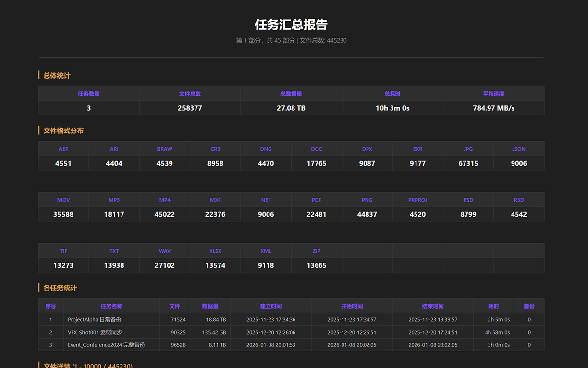Click the 27102 WAV count value

click(165, 265)
